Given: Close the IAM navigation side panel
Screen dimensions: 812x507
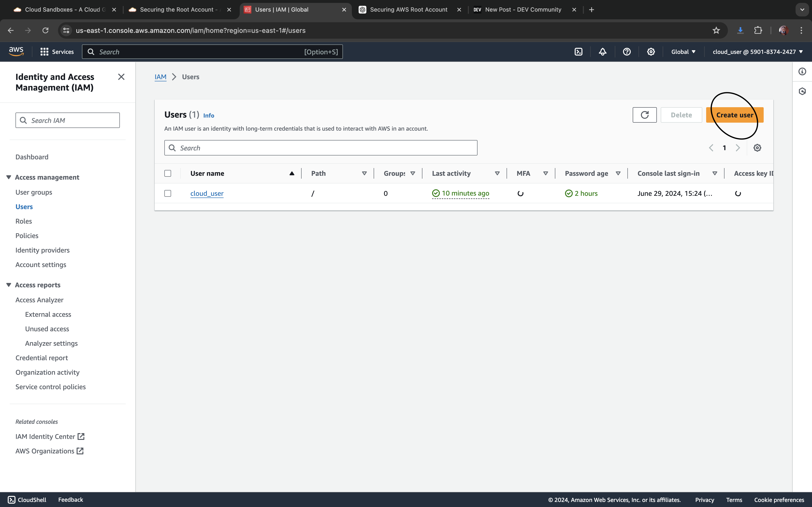Looking at the screenshot, I should tap(121, 77).
